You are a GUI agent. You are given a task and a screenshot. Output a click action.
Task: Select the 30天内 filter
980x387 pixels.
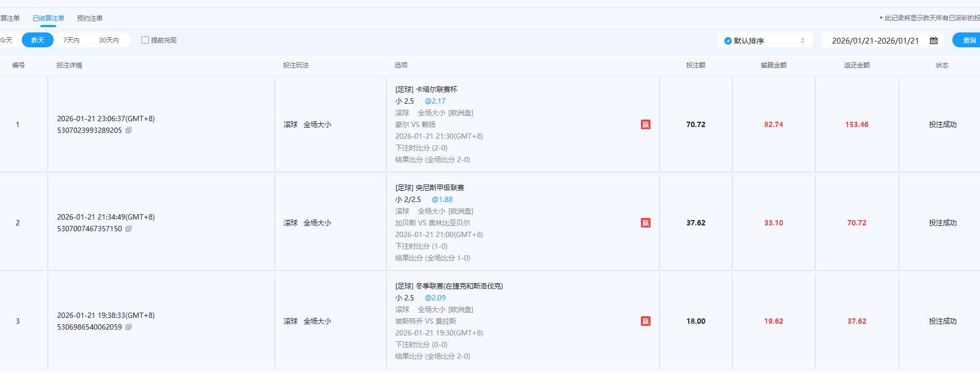[x=109, y=40]
